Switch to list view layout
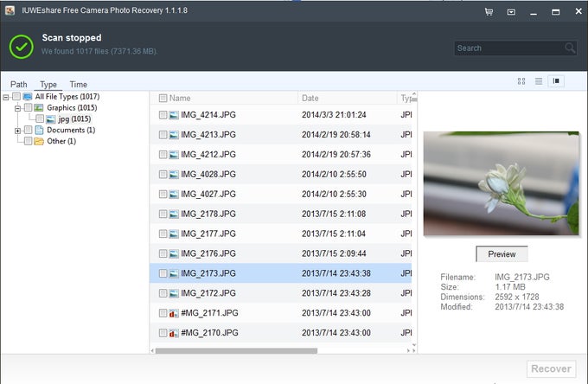This screenshot has width=588, height=384. click(539, 81)
